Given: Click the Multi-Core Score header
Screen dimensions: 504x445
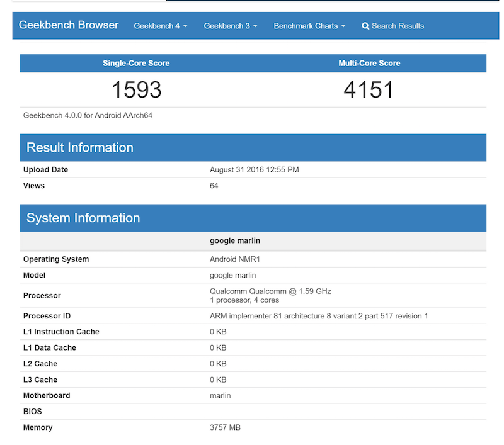Looking at the screenshot, I should [369, 63].
